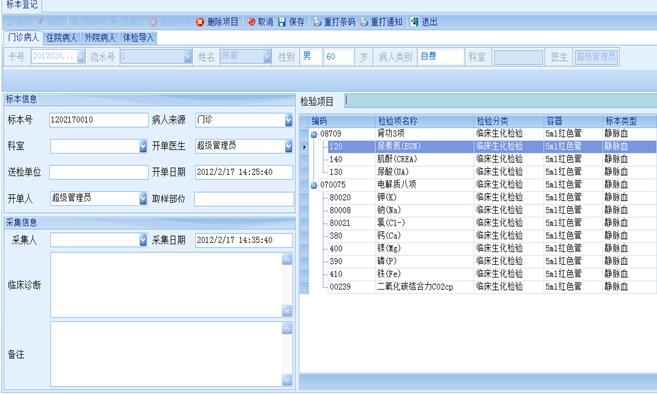This screenshot has height=394, width=657.
Task: Click the 备注 scrollbar down arrow
Action: click(287, 380)
